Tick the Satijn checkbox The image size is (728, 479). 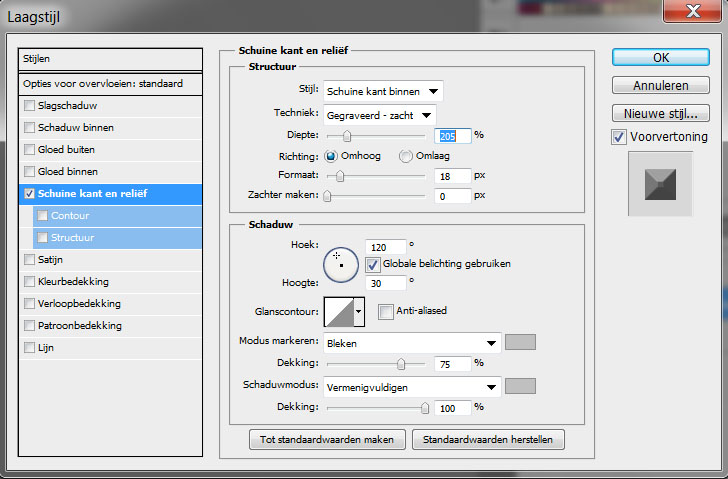pos(29,259)
